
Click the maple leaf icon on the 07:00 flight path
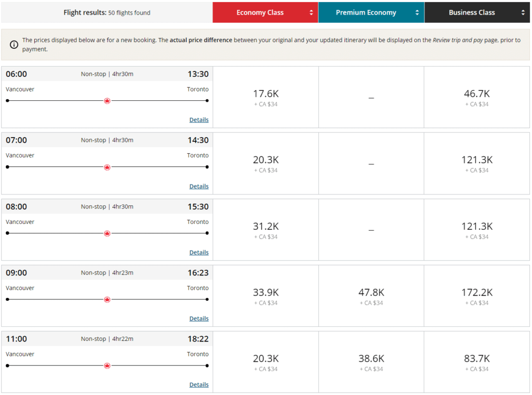(x=107, y=167)
